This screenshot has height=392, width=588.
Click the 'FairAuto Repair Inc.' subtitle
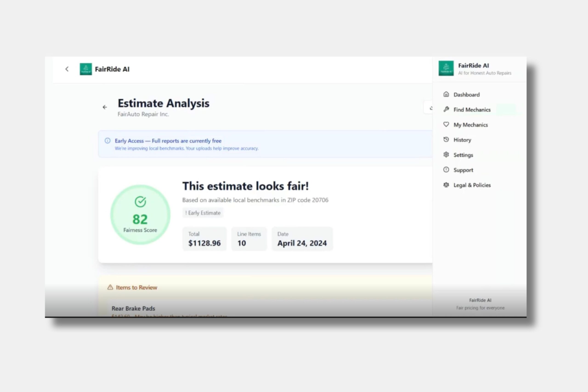(x=143, y=114)
